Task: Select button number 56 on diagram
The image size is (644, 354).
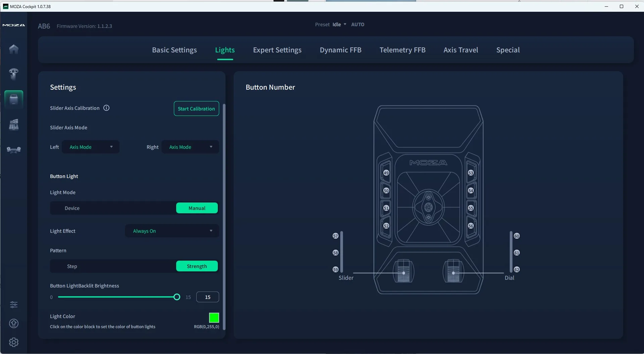Action: [x=471, y=226]
